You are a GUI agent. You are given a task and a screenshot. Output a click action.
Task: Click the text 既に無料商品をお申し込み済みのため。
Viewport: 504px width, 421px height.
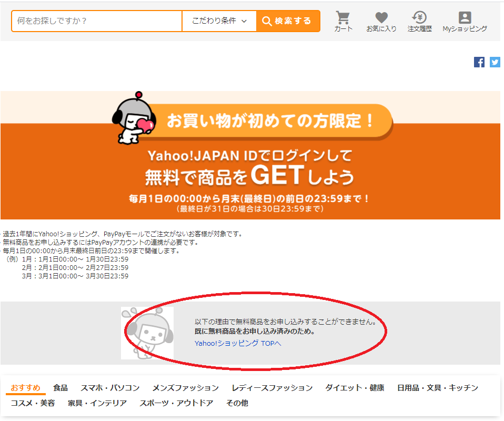pos(255,331)
